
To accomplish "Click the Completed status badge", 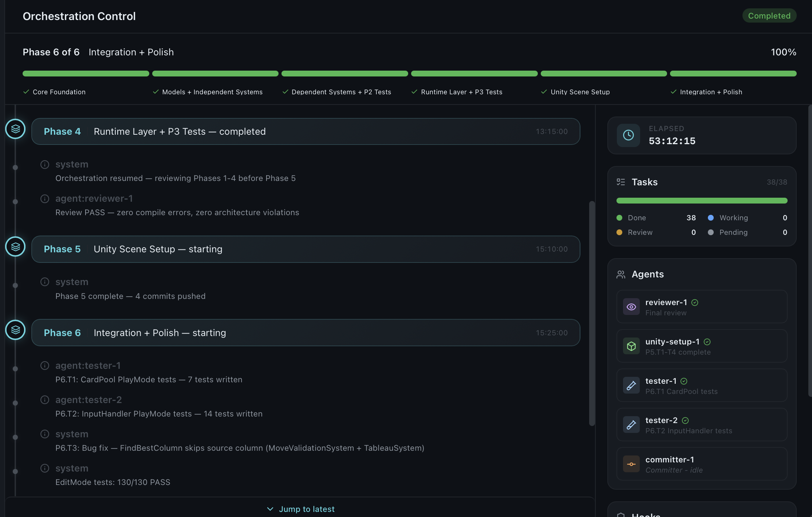I will coord(769,16).
